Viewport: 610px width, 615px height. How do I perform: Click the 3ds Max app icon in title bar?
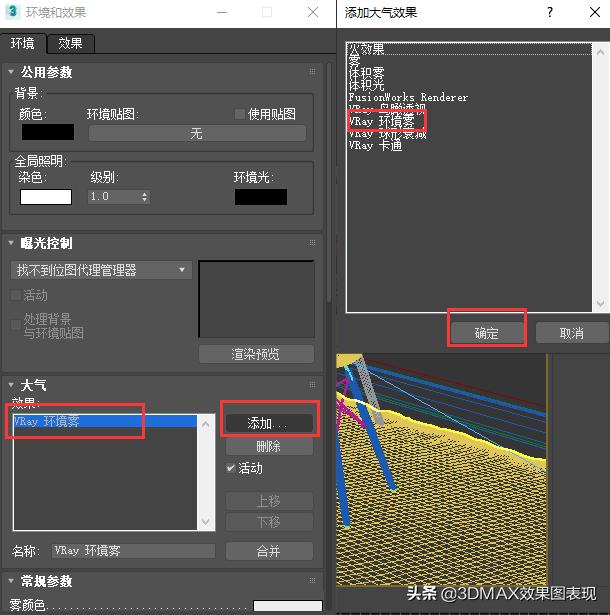(x=13, y=12)
